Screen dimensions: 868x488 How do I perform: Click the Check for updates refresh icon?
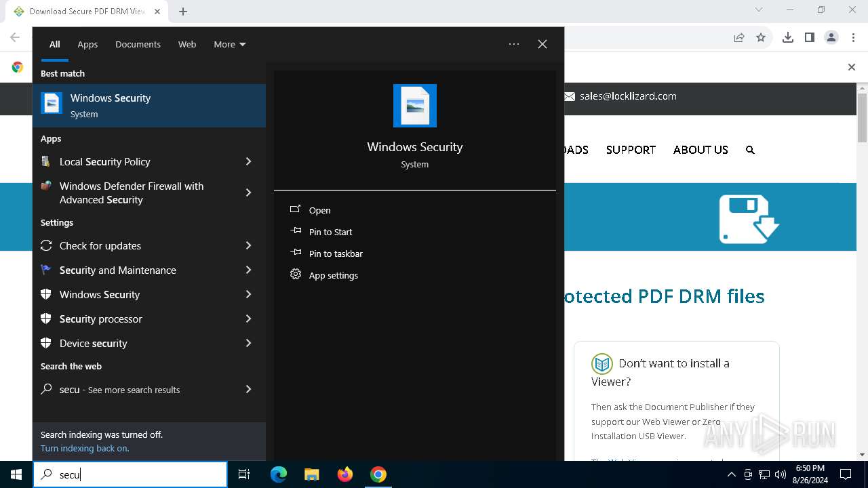click(46, 245)
